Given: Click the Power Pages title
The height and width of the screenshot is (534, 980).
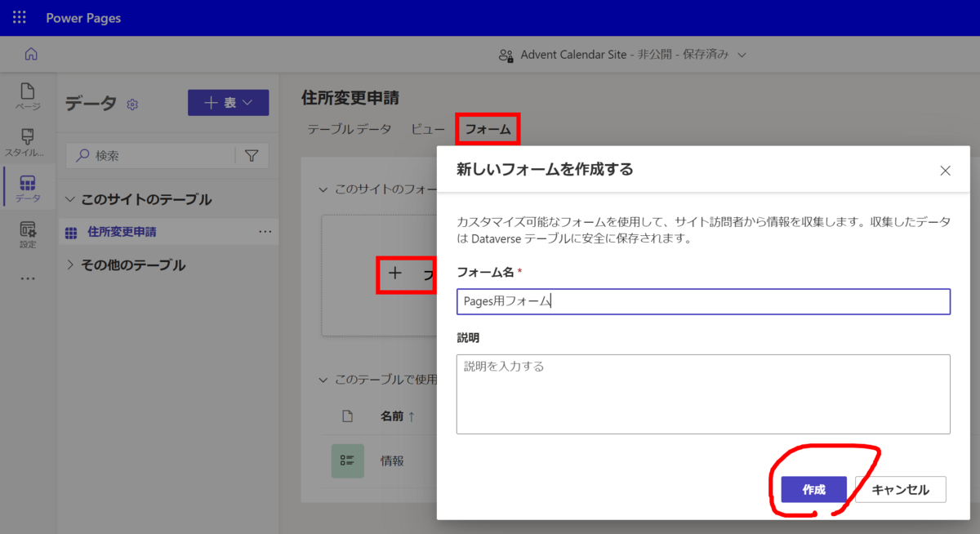Looking at the screenshot, I should 83,18.
